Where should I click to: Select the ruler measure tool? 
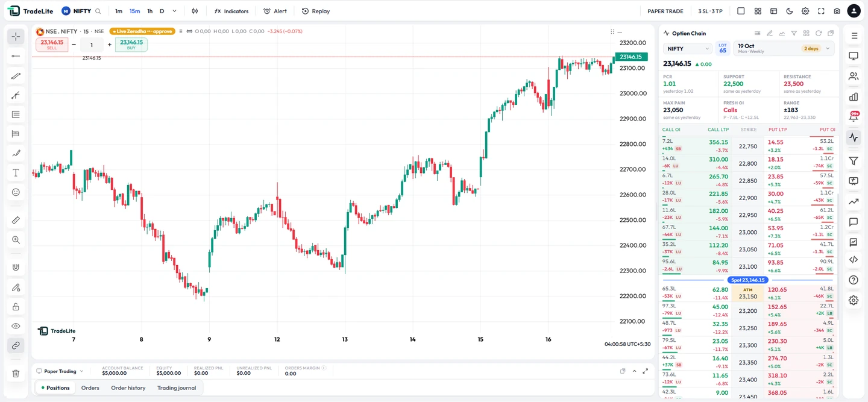[x=16, y=221]
